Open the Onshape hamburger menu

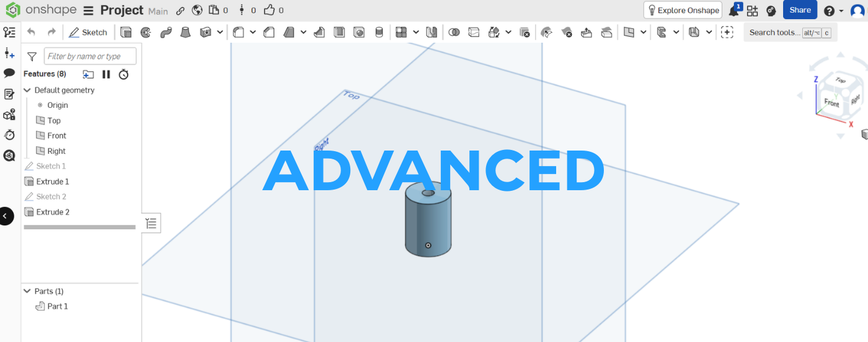coord(88,11)
